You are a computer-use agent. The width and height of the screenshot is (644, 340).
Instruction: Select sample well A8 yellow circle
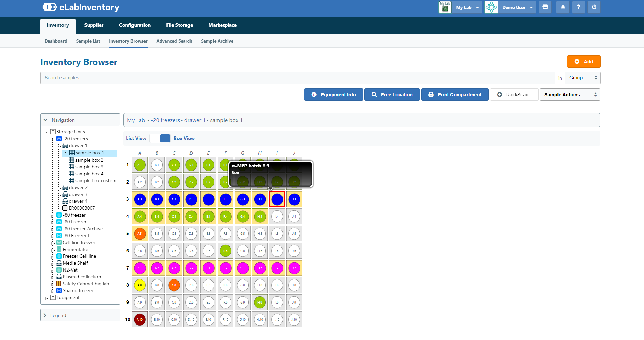[140, 285]
